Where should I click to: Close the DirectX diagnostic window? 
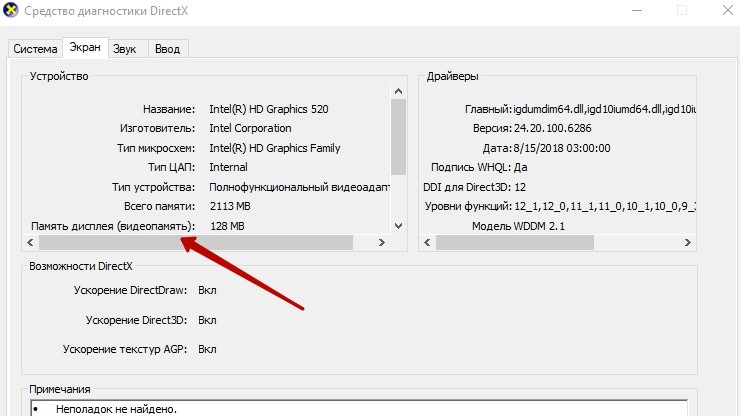[728, 10]
